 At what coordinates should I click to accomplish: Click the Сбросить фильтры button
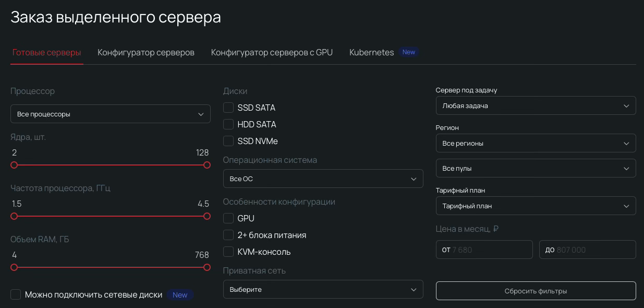(x=536, y=291)
